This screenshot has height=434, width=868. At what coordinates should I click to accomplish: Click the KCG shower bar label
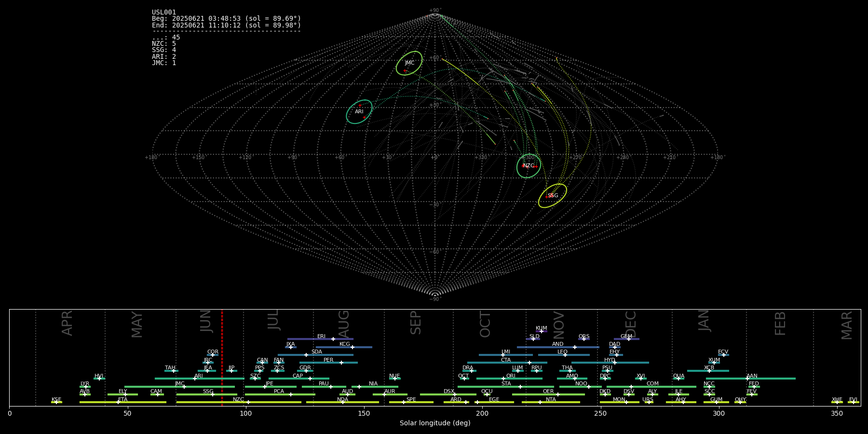(x=345, y=344)
